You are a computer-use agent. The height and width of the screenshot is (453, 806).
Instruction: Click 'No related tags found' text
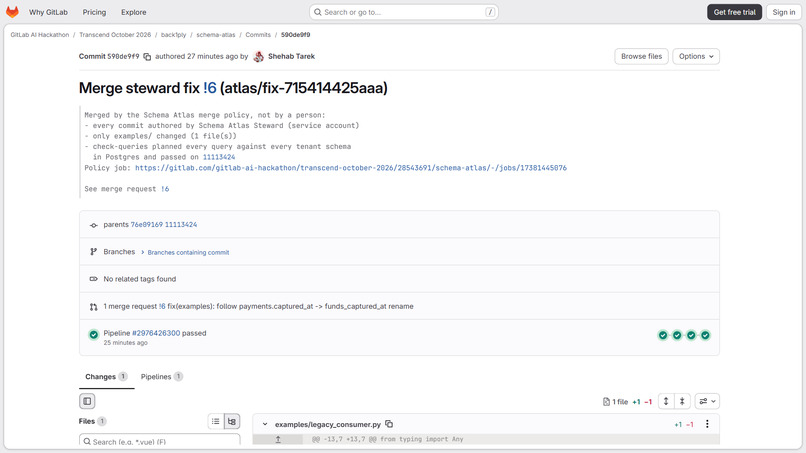[x=140, y=279]
